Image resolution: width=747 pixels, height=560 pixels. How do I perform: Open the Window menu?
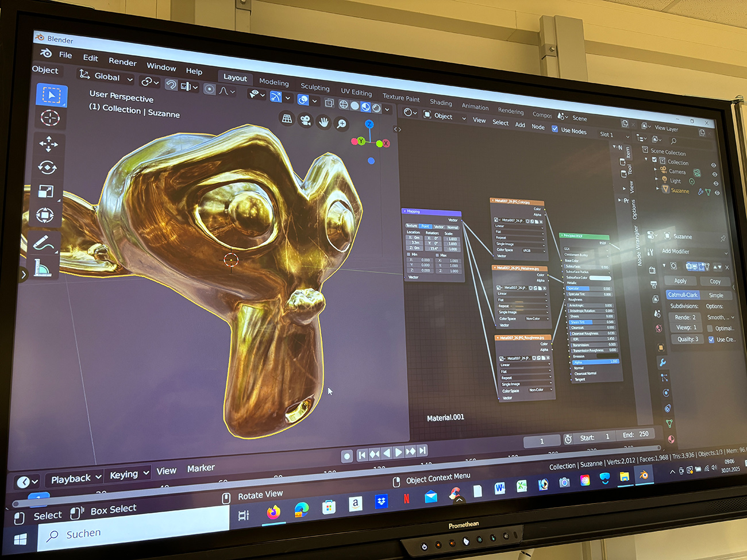tap(161, 67)
